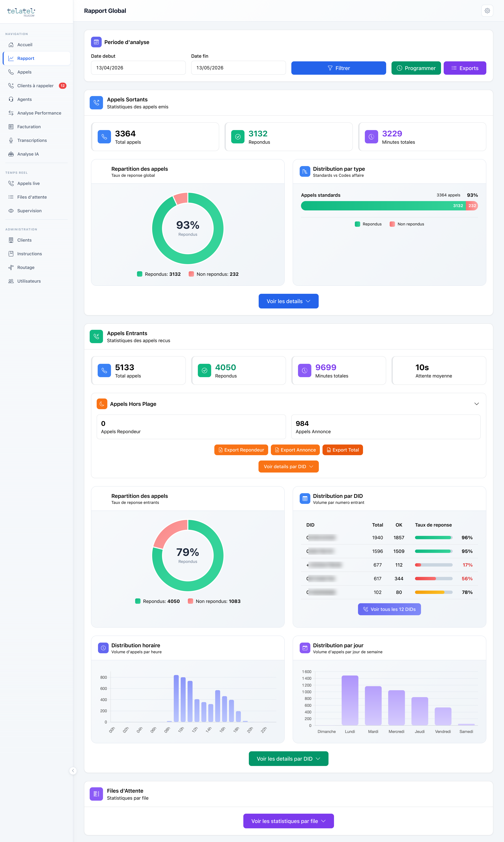The width and height of the screenshot is (504, 842).
Task: Click the Export Total button
Action: tap(343, 450)
